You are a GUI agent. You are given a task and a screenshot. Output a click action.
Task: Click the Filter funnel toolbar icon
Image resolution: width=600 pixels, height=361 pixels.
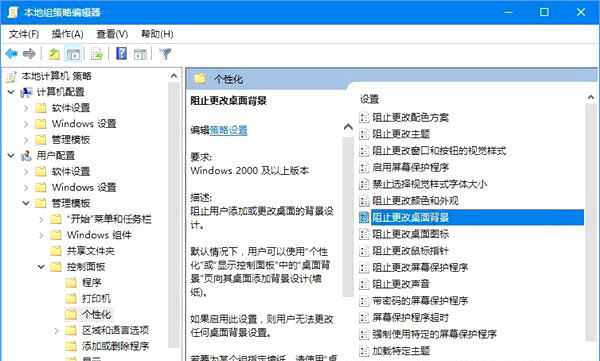pos(165,54)
